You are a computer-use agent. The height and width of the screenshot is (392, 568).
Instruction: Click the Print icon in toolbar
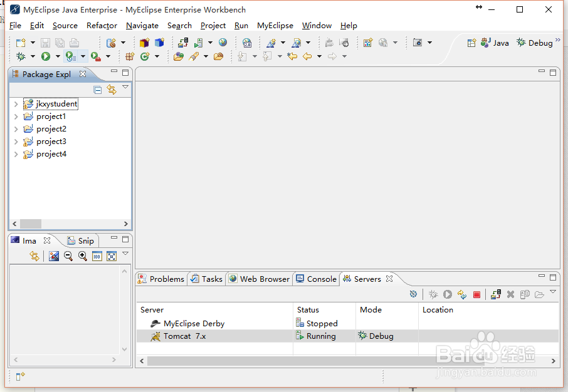click(x=74, y=43)
